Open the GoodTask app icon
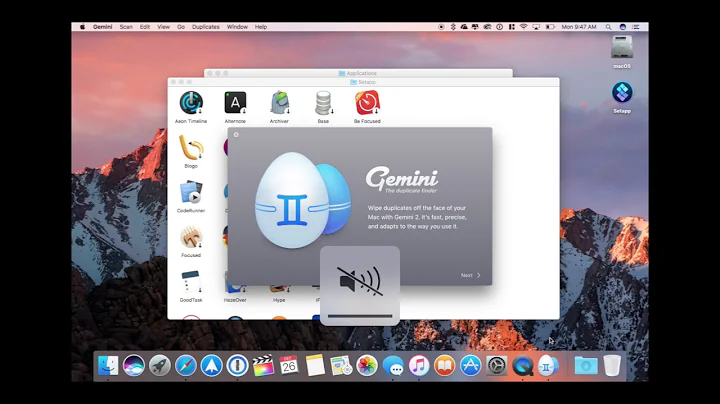 (191, 281)
